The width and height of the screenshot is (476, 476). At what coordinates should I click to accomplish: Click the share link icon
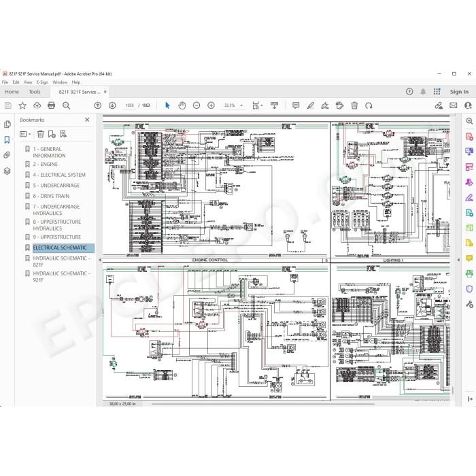click(439, 105)
